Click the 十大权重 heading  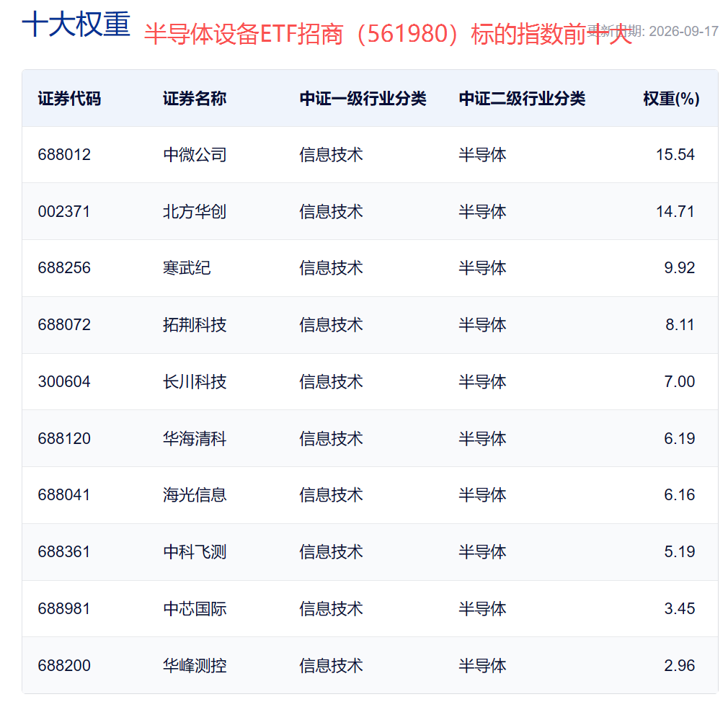click(x=76, y=24)
